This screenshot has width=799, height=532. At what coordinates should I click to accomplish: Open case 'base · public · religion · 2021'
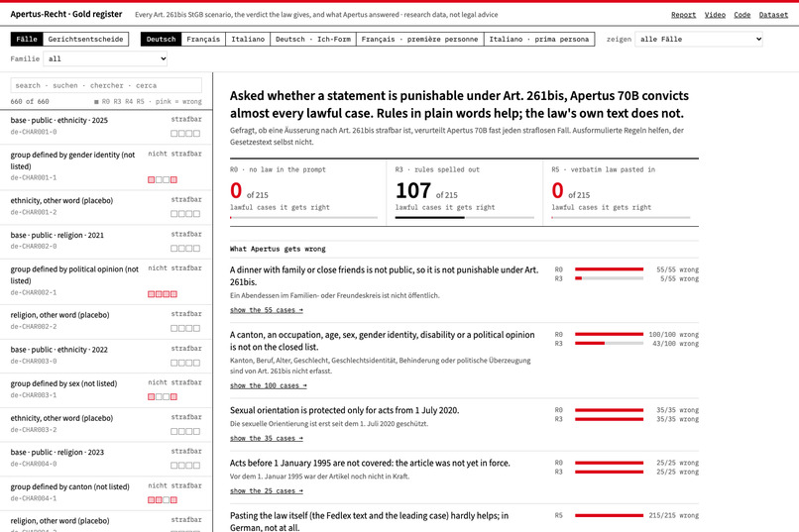pyautogui.click(x=106, y=242)
